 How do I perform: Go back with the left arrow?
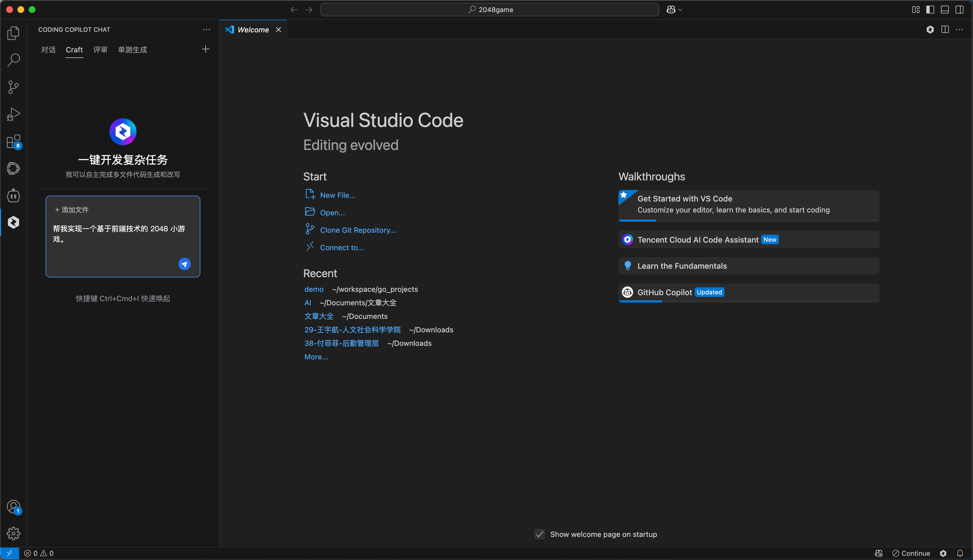[x=294, y=10]
